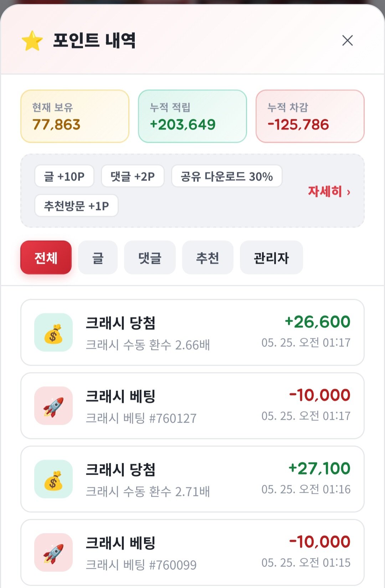
Task: Click the 누적 차감 -125,786 card
Action: point(310,116)
